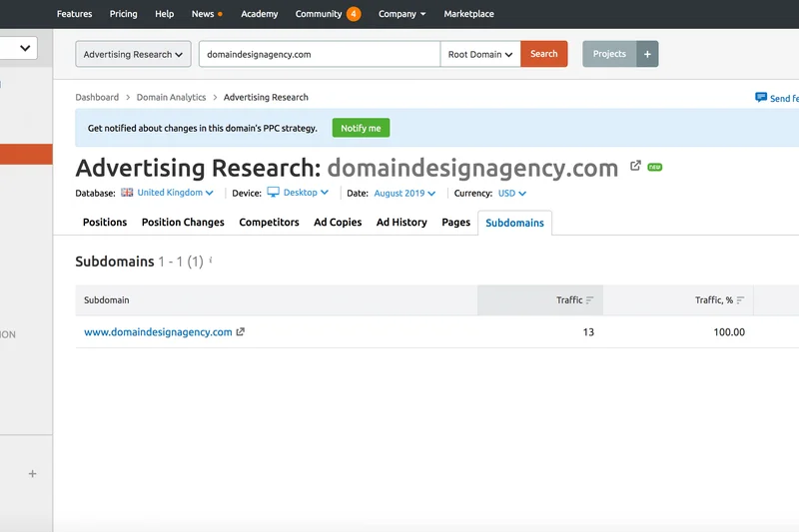799x532 pixels.
Task: Expand August 2019 date dropdown
Action: tap(404, 194)
